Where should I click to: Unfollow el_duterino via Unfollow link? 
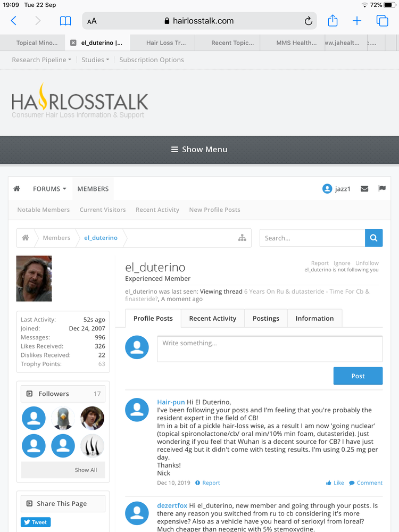coord(367,263)
